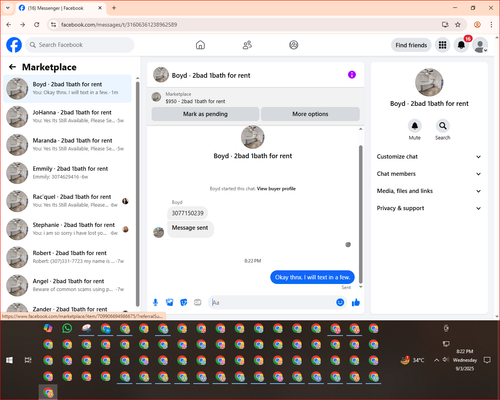Open WhatsApp from the taskbar

tap(67, 328)
